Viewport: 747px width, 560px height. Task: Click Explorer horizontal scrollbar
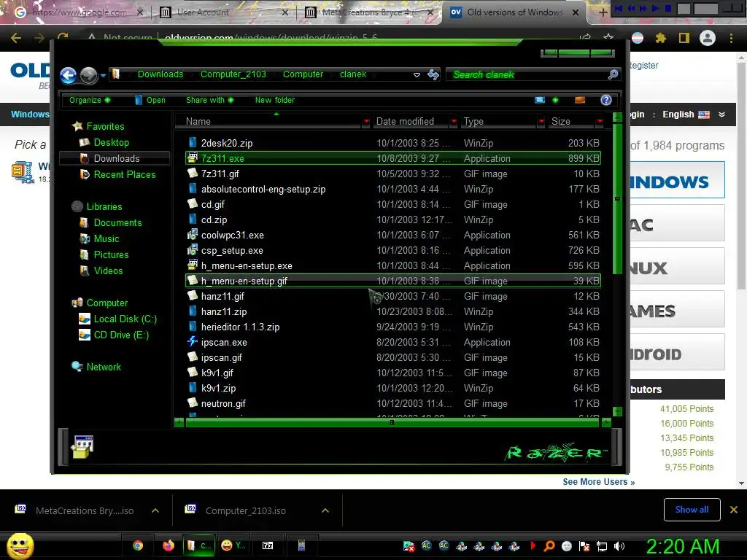click(x=393, y=422)
